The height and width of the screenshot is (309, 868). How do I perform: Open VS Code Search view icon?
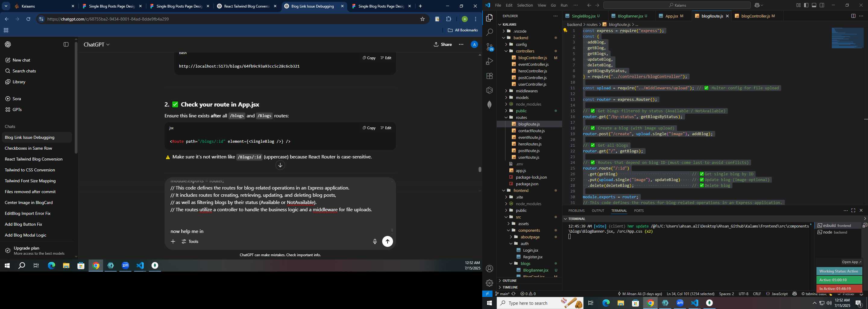click(489, 32)
